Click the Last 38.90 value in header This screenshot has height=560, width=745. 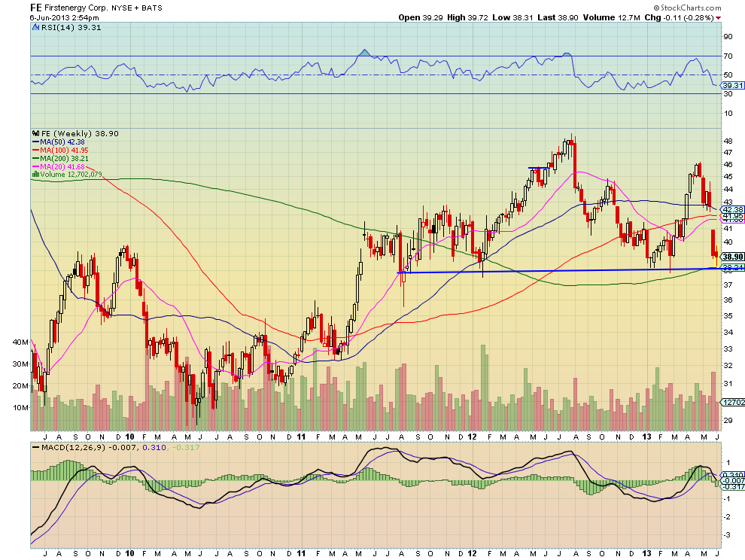click(558, 17)
